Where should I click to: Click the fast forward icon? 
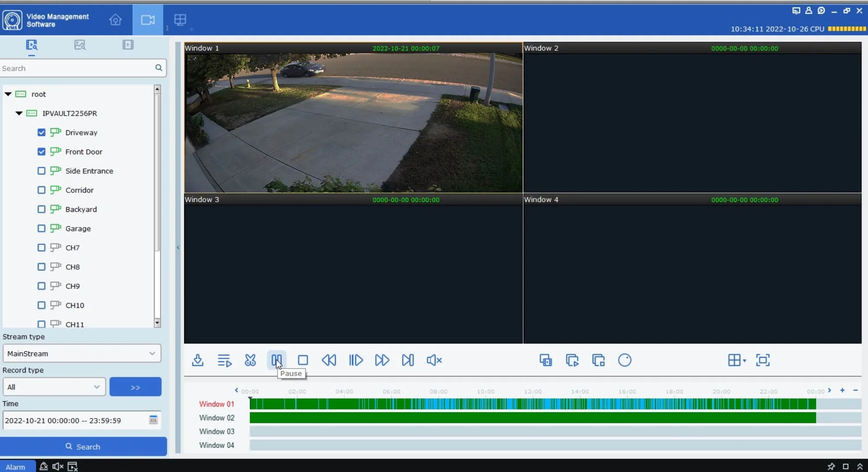point(382,360)
